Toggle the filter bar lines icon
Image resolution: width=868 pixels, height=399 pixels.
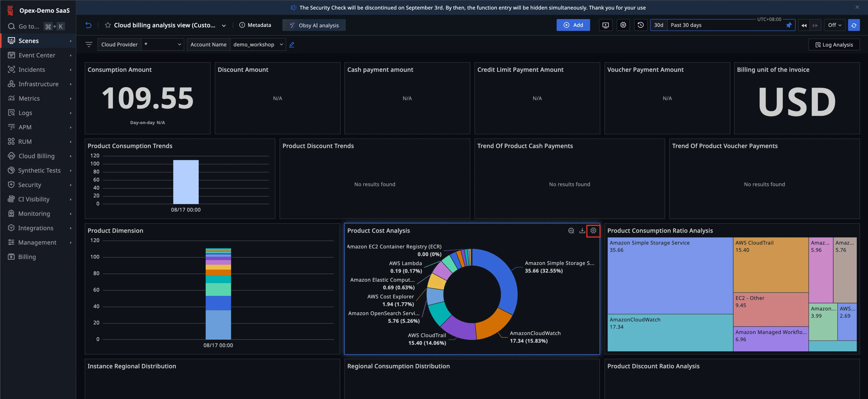[x=89, y=45]
